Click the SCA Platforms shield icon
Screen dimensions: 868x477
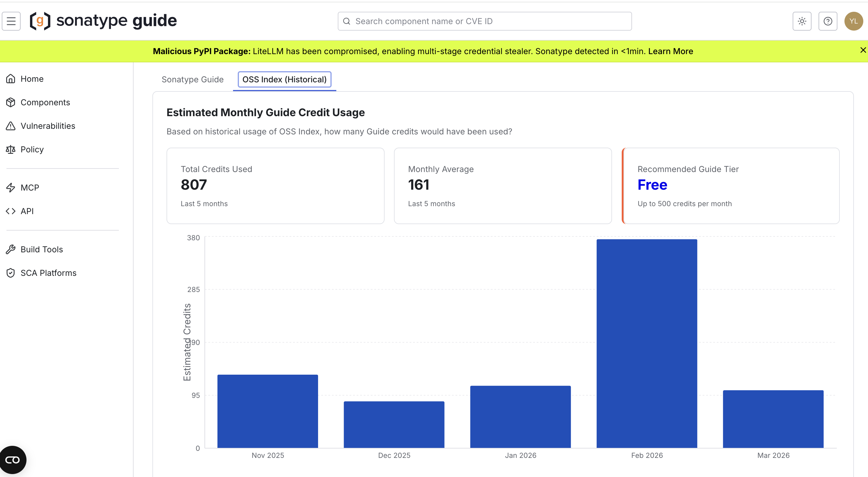coord(11,273)
